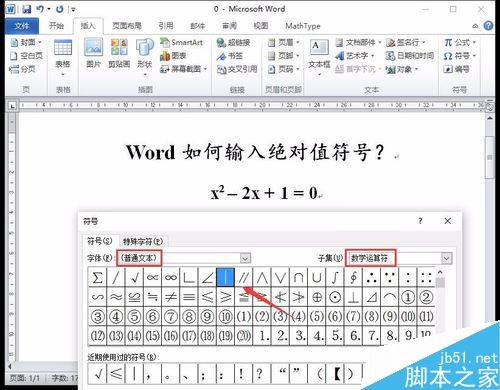Click the document vertical scrollbar up arrow
500x390 pixels.
pyautogui.click(x=489, y=118)
